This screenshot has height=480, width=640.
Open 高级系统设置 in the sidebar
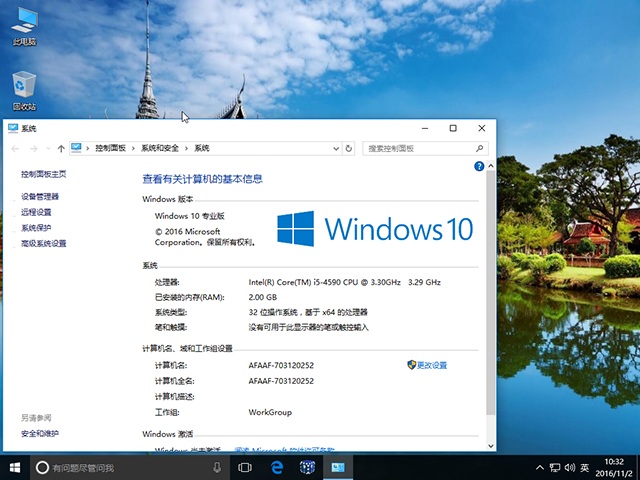click(44, 243)
